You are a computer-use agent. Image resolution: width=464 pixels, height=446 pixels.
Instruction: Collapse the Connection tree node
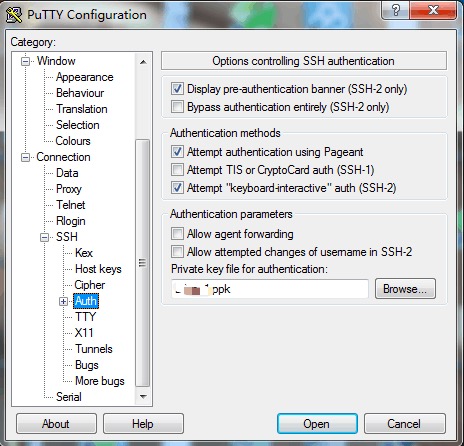click(25, 157)
